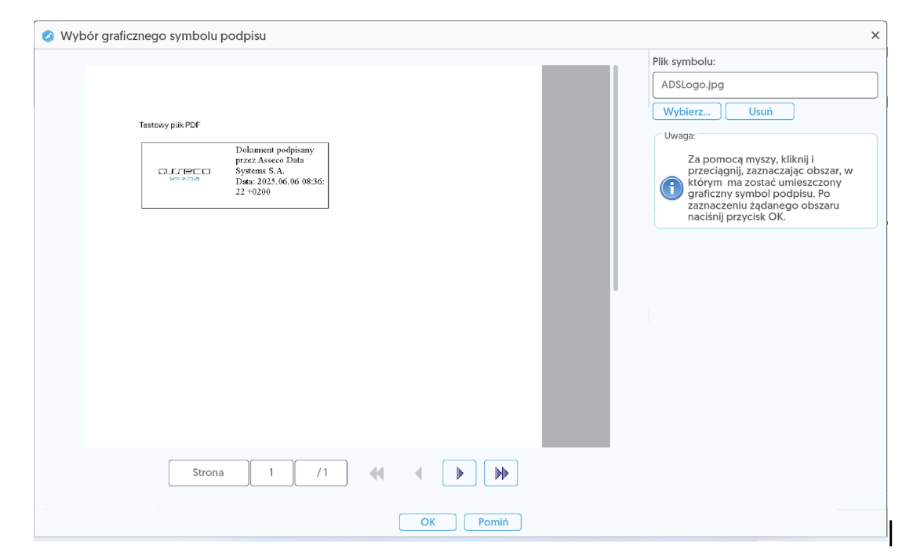Jump to the last page
Image resolution: width=924 pixels, height=560 pixels.
click(501, 473)
